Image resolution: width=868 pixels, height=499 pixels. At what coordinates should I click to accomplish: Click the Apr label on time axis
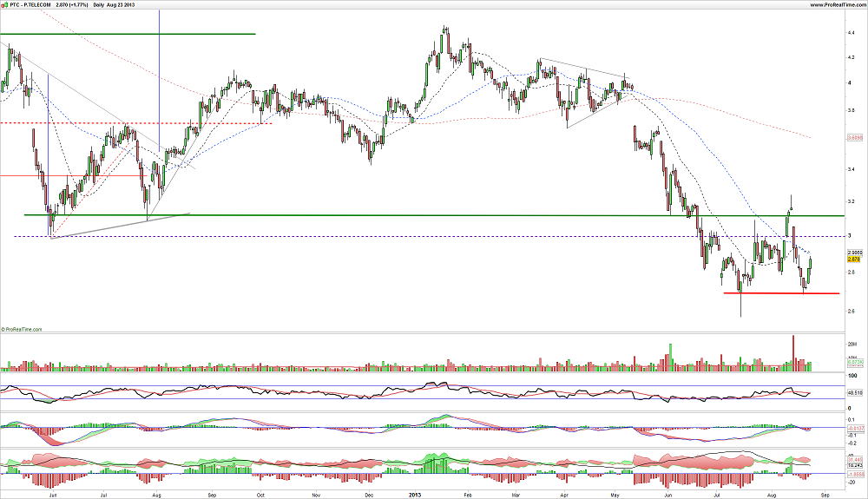click(x=565, y=494)
